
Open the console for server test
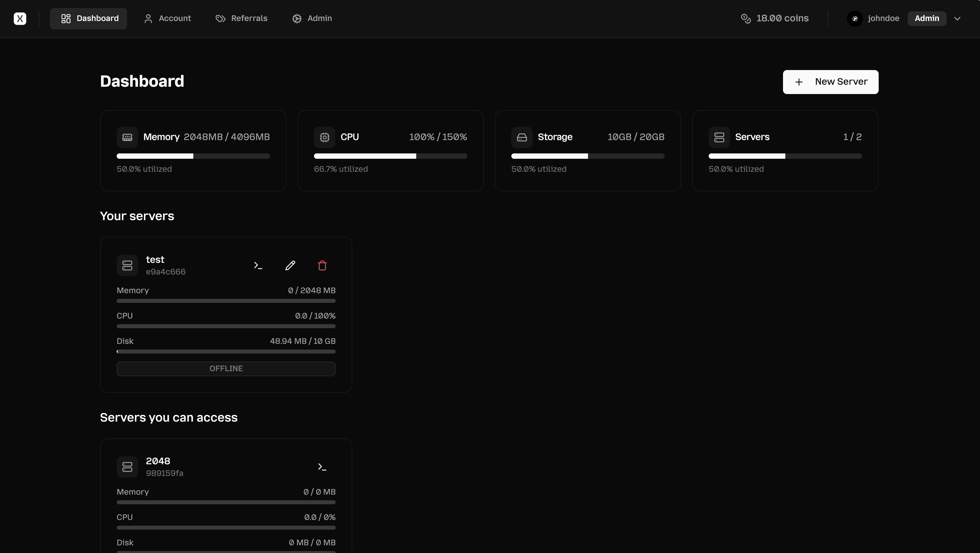[258, 265]
